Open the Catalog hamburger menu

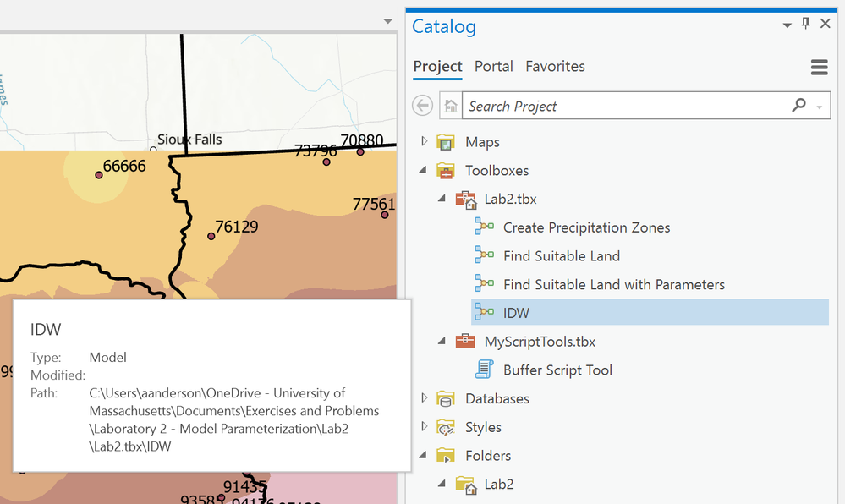(818, 67)
